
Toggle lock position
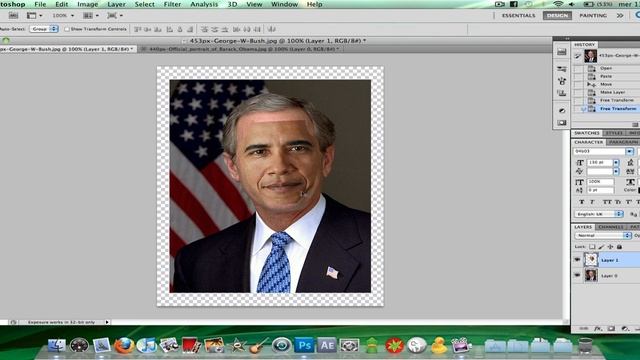click(x=610, y=247)
